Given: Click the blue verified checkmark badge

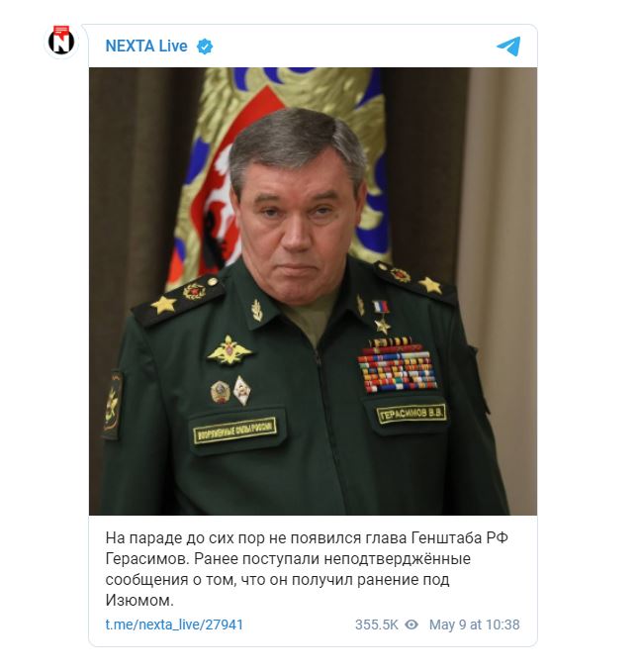Looking at the screenshot, I should pos(205,47).
